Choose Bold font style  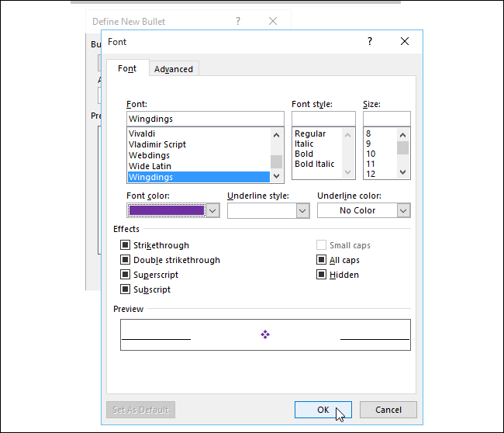tap(304, 154)
